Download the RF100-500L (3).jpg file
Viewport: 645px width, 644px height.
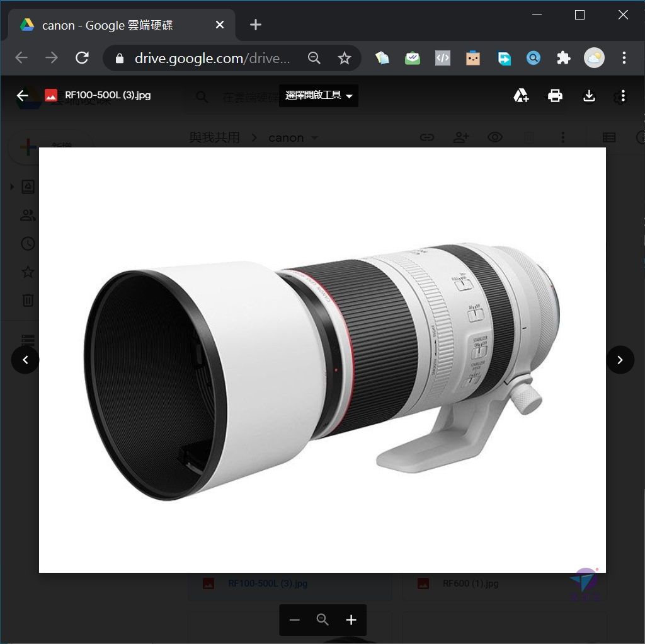(589, 96)
